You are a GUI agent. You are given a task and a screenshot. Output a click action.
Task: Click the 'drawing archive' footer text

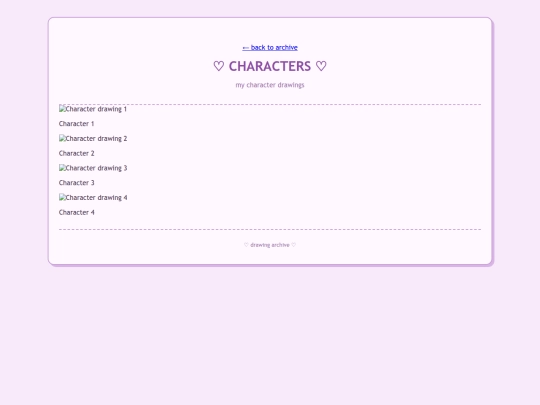point(270,245)
